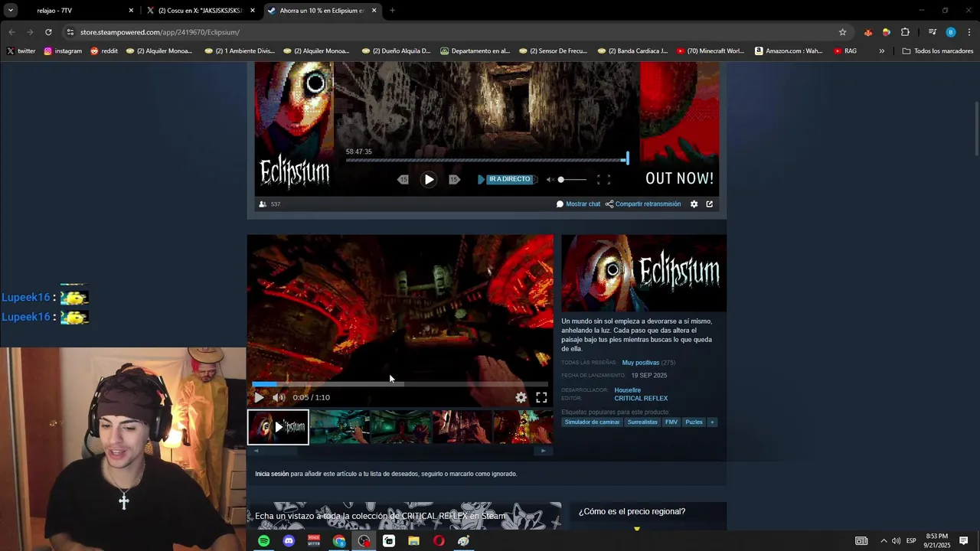The width and height of the screenshot is (980, 551).
Task: Click the Eclipsium capsule image
Action: (644, 273)
